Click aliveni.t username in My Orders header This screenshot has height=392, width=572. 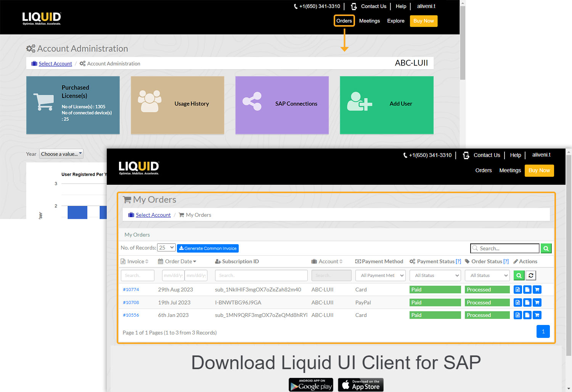(541, 155)
